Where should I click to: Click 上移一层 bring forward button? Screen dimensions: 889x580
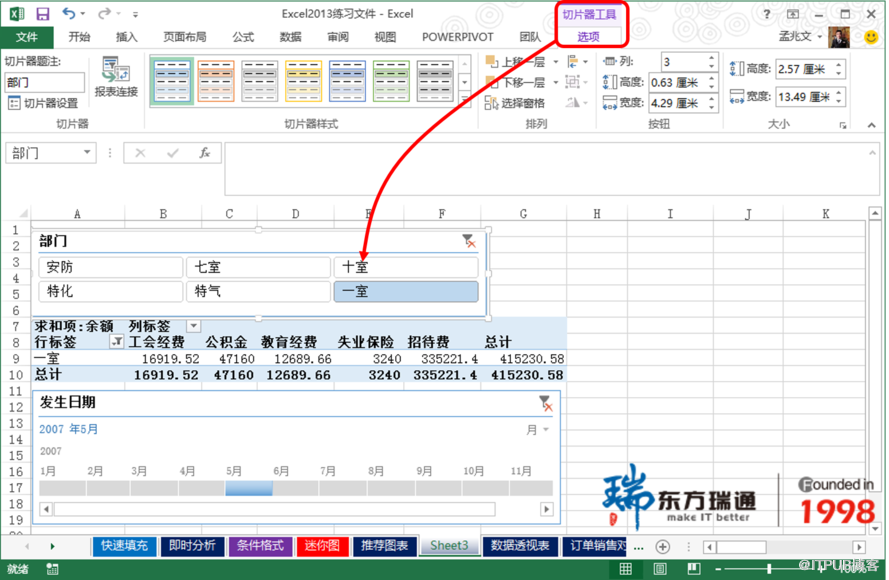516,62
